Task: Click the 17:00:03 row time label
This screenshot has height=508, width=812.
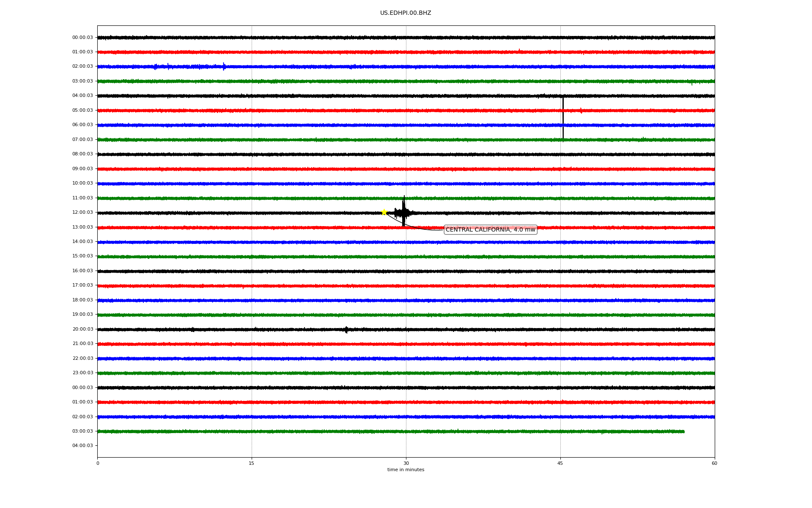Action: tap(82, 285)
